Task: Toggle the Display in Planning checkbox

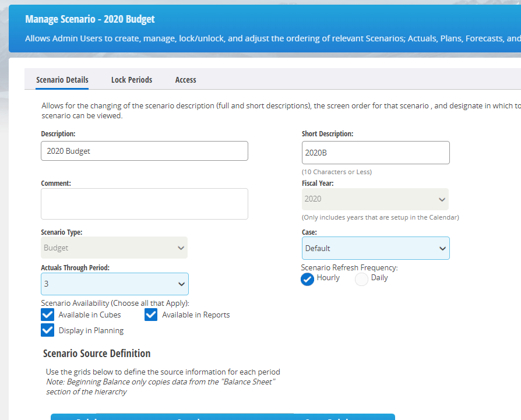Action: click(x=48, y=330)
